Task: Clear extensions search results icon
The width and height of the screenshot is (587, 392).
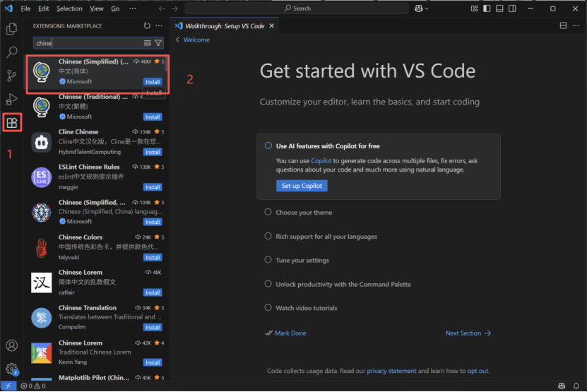Action: tap(148, 43)
